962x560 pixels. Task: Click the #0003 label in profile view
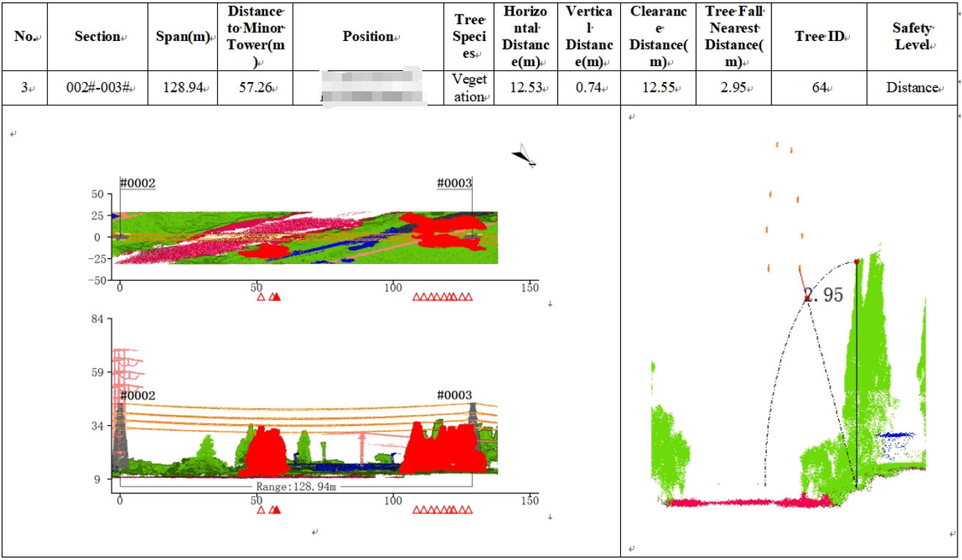455,395
